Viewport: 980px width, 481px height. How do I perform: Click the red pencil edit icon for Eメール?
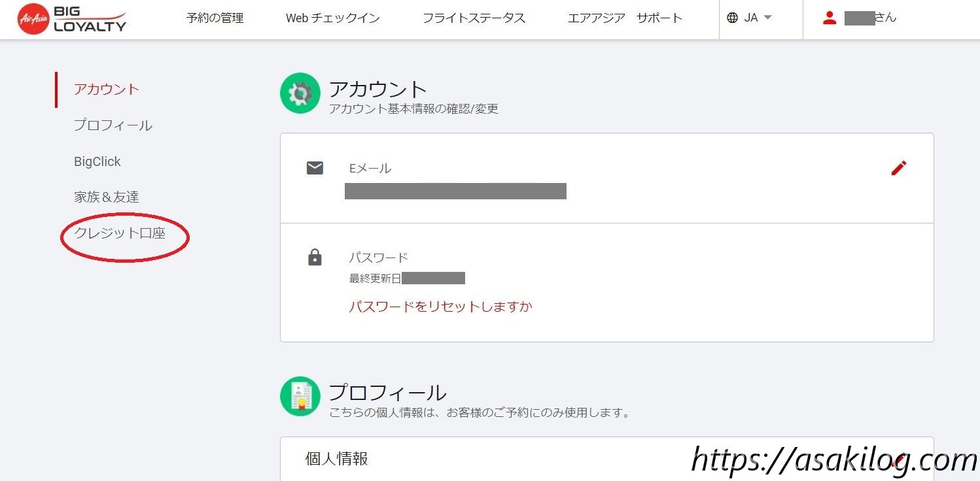click(x=899, y=168)
